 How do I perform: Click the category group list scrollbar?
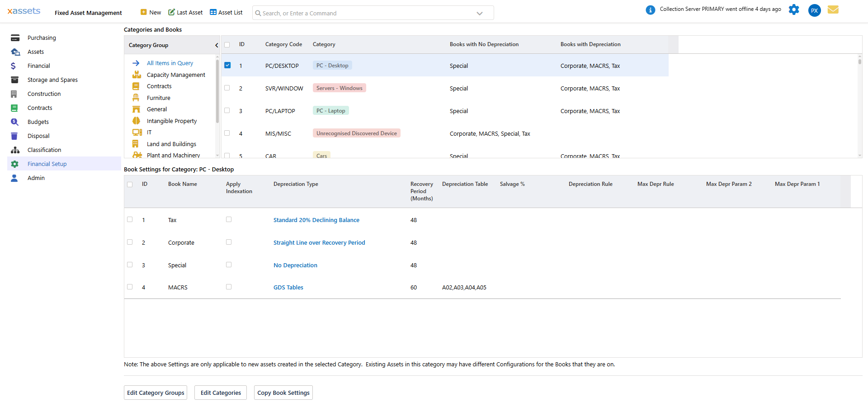pyautogui.click(x=217, y=91)
